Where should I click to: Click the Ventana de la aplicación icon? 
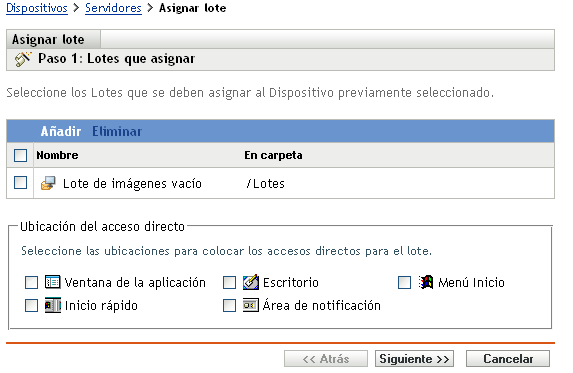[x=53, y=282]
